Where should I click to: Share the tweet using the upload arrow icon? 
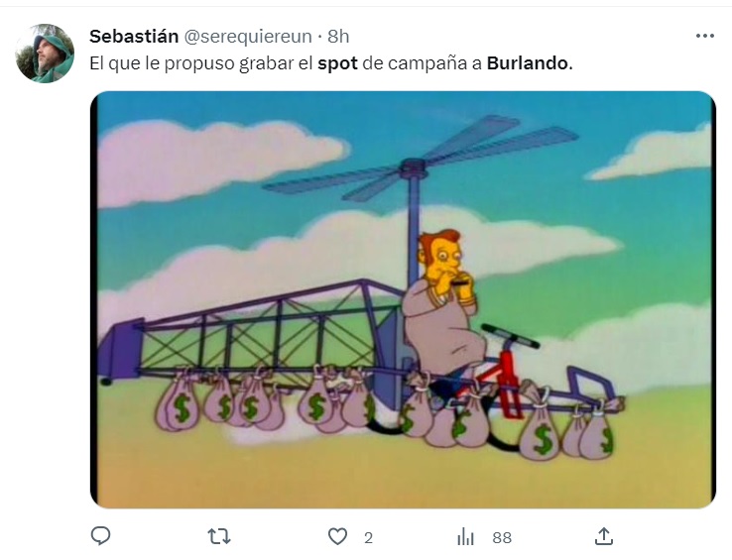[604, 536]
